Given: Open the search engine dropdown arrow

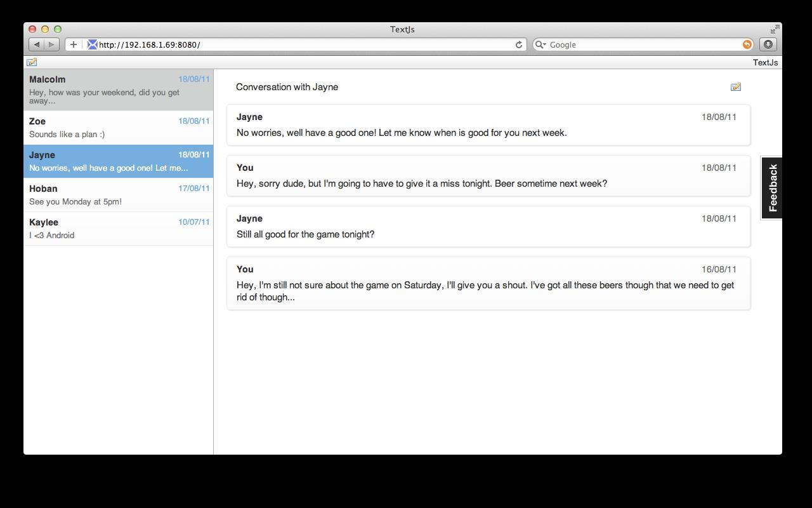Looking at the screenshot, I should point(544,44).
